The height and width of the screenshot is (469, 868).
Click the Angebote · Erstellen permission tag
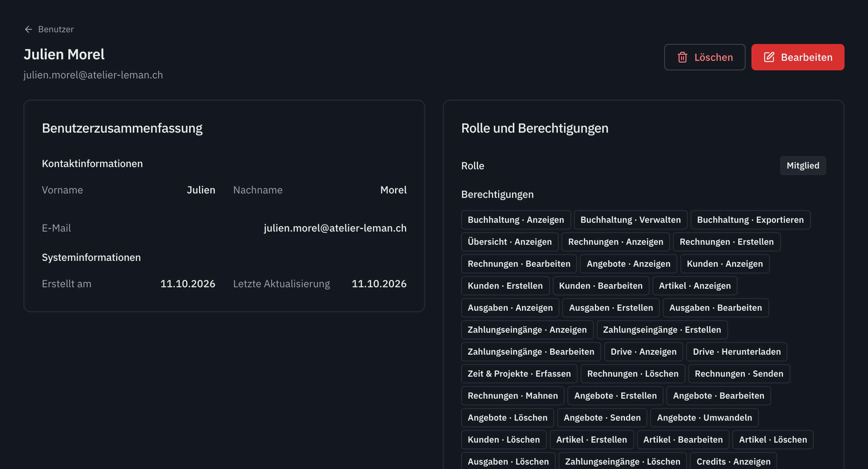(x=615, y=396)
